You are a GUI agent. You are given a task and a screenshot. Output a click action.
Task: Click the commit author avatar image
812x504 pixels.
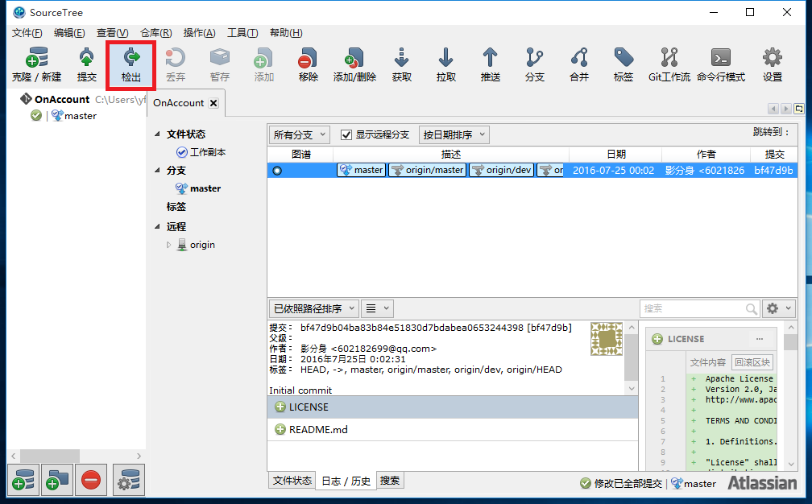607,339
